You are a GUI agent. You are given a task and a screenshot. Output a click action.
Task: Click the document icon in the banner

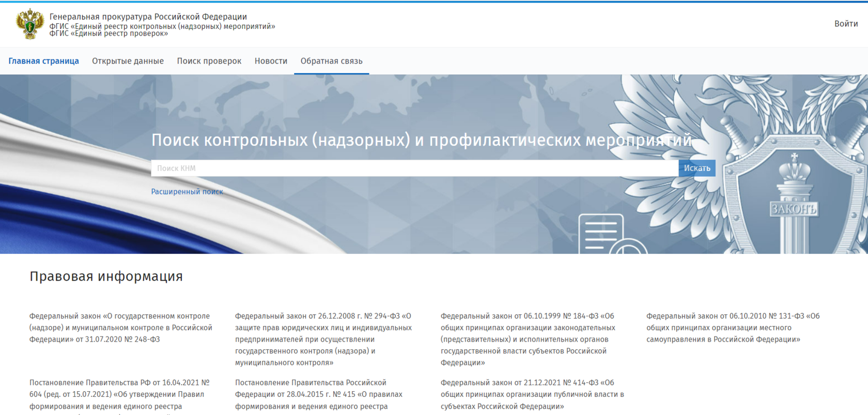tap(612, 234)
